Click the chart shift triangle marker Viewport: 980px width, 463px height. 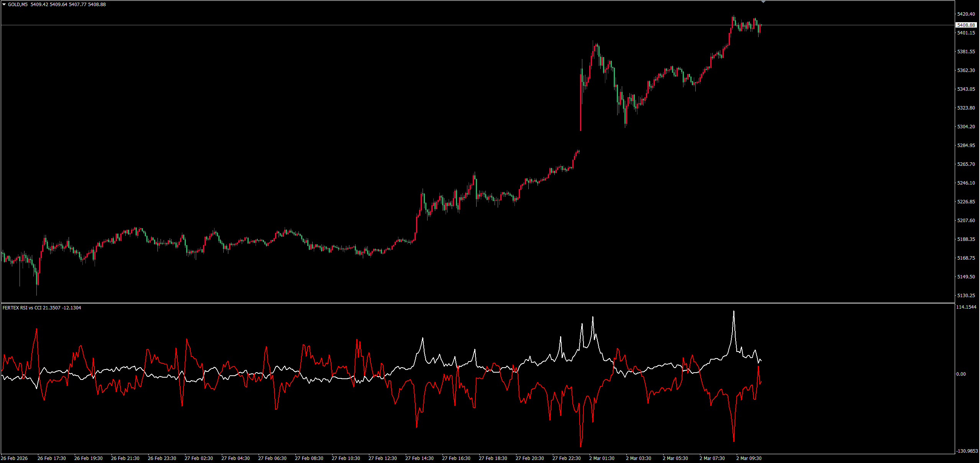coord(763,2)
